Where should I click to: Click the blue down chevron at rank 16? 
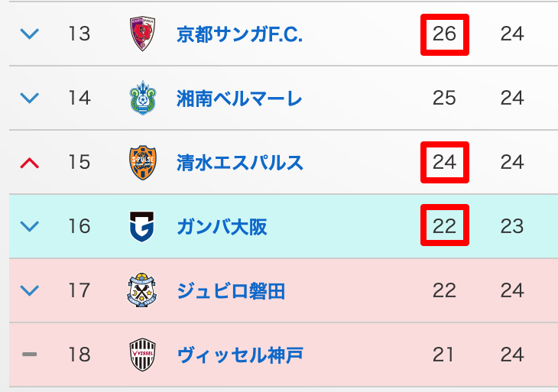click(x=30, y=226)
